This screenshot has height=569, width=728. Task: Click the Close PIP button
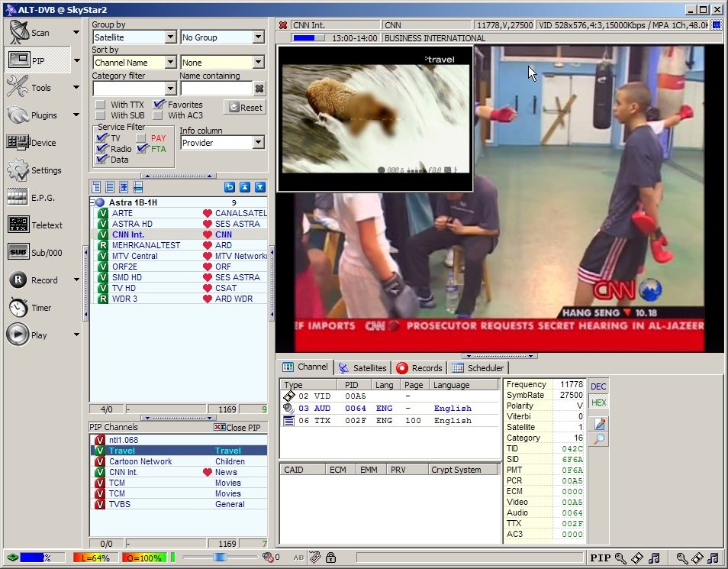point(237,427)
